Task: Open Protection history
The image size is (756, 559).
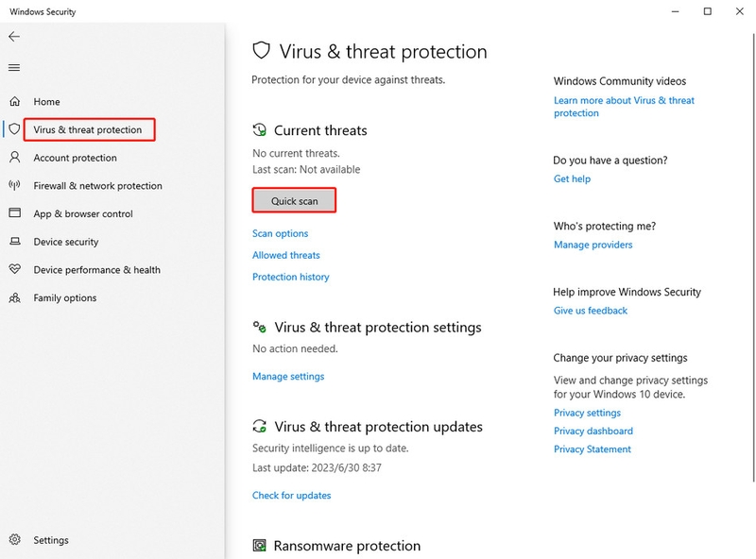Action: click(291, 277)
